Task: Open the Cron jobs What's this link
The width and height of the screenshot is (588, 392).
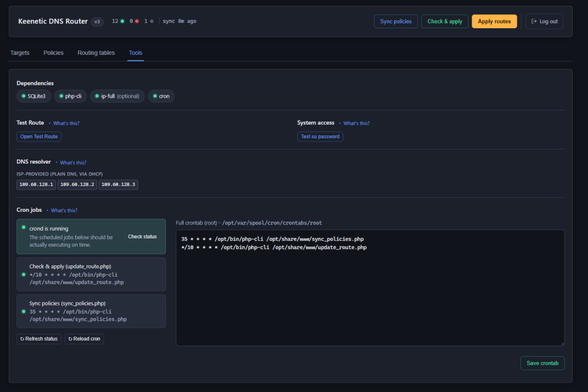Action: point(64,211)
